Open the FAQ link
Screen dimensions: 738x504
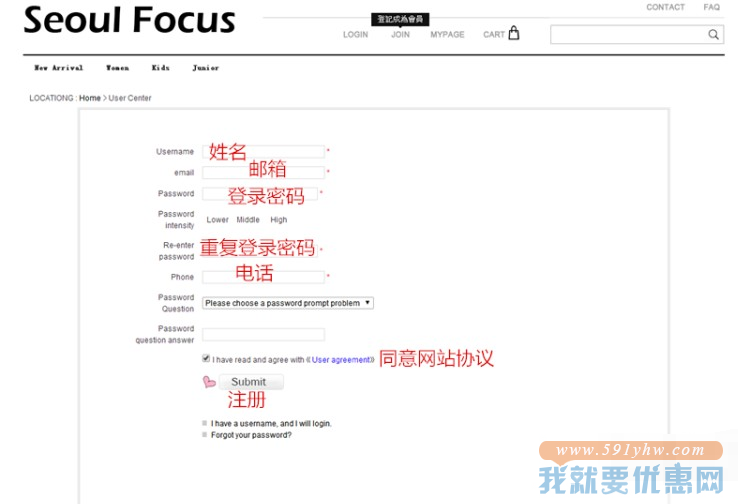point(711,7)
